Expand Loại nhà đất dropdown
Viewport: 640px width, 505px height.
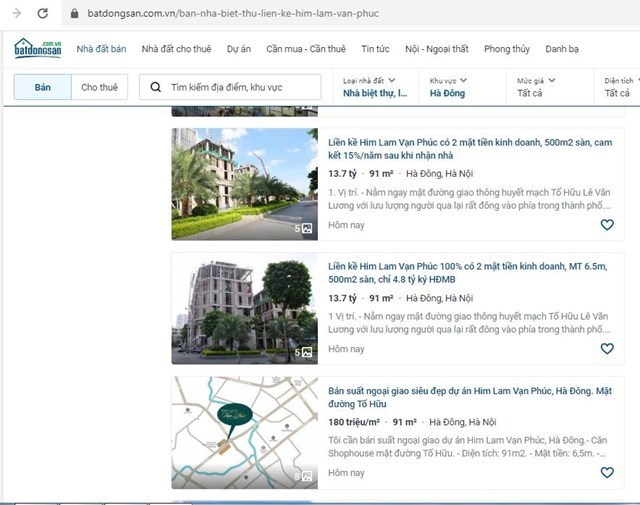click(376, 87)
